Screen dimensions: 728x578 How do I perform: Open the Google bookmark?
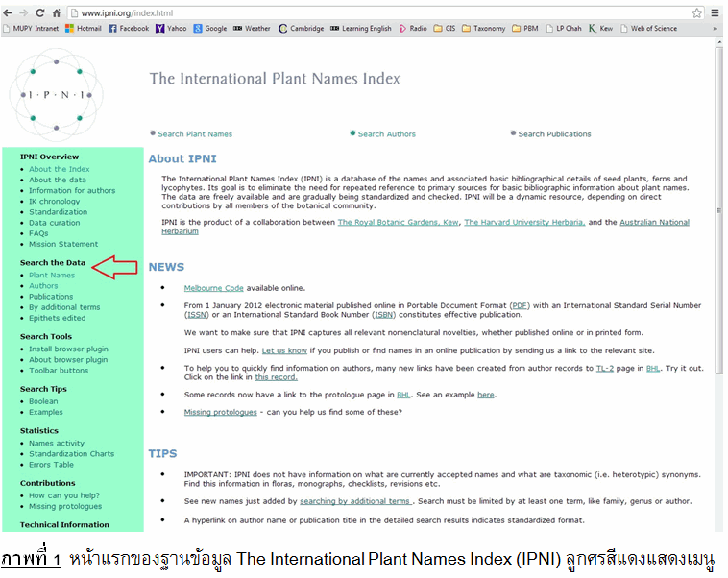pos(210,29)
